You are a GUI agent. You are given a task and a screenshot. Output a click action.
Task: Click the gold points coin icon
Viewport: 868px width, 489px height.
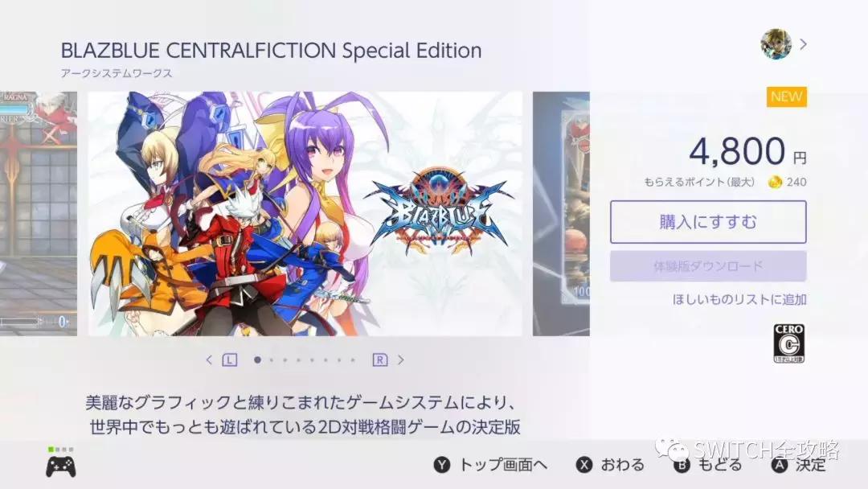pyautogui.click(x=775, y=183)
